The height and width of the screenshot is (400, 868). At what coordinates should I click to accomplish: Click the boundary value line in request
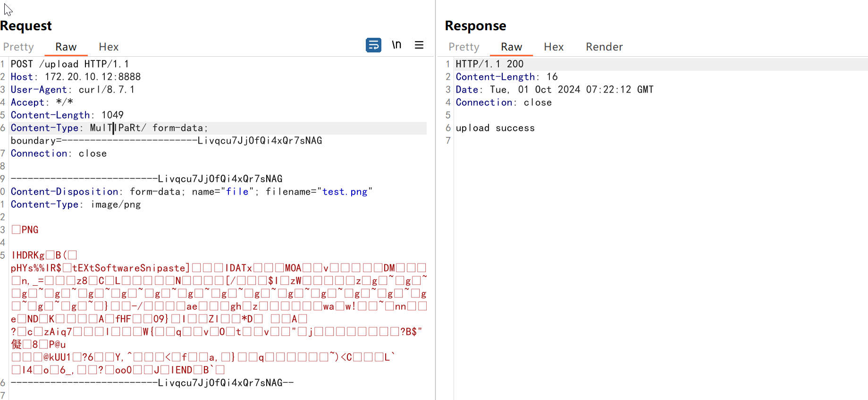coord(166,141)
